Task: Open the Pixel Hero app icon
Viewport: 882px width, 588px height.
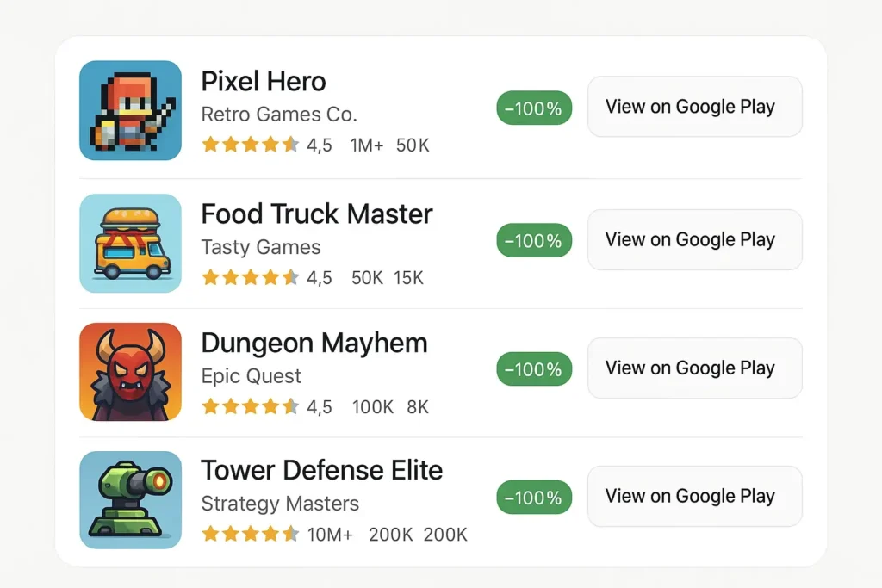Action: [131, 111]
